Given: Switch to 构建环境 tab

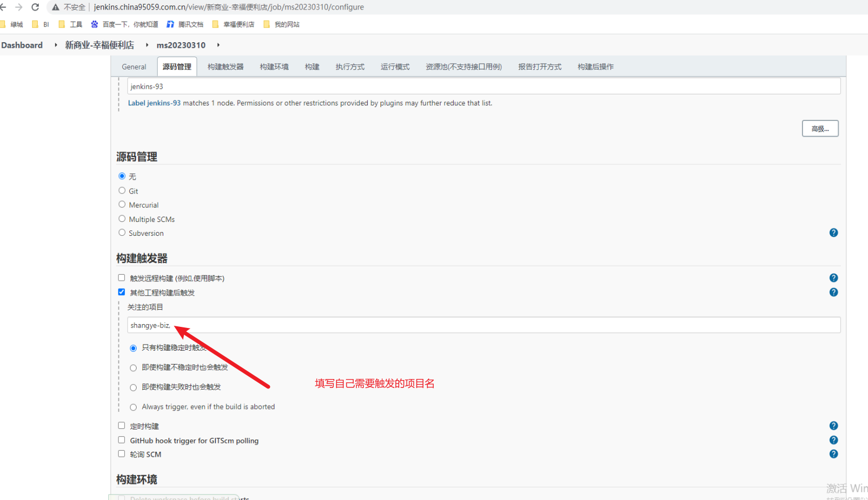Looking at the screenshot, I should (274, 67).
